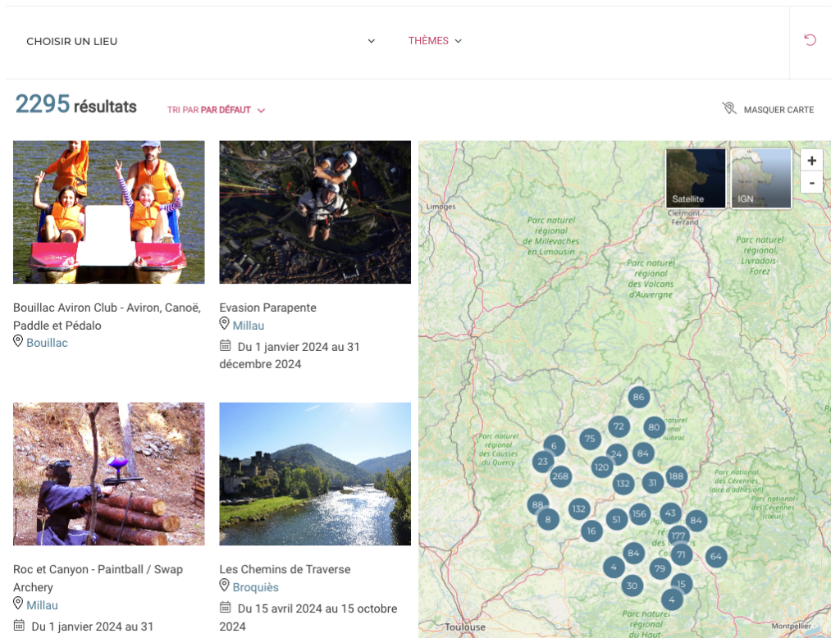This screenshot has height=638, width=840.
Task: Open the Tri par défaut sort menu
Action: [216, 110]
